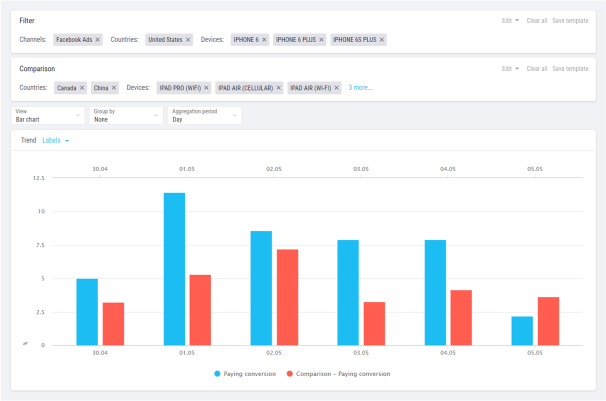The height and width of the screenshot is (401, 606).
Task: Remove IPAD AIR (CELLULAR) comparison device chip
Action: [x=279, y=88]
